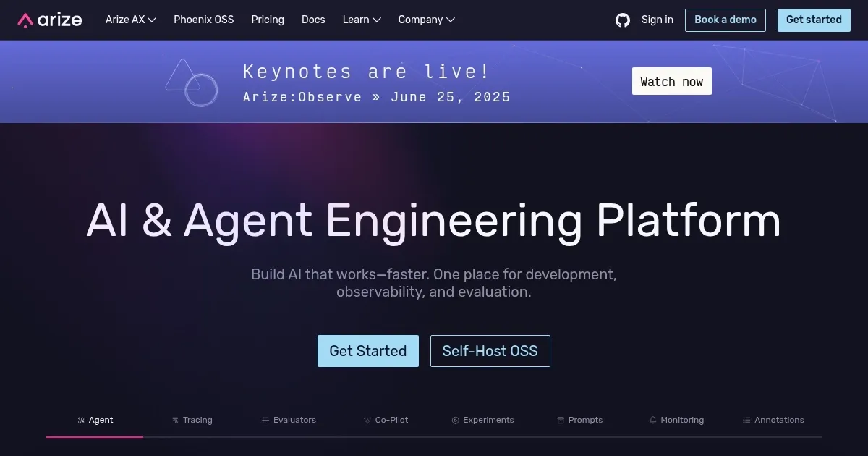Click the GitHub icon in the navbar

point(622,20)
